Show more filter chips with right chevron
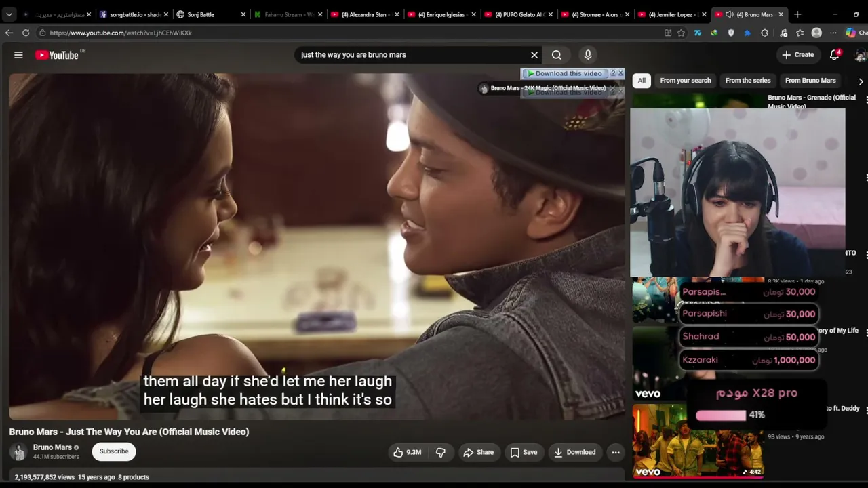 tap(861, 81)
